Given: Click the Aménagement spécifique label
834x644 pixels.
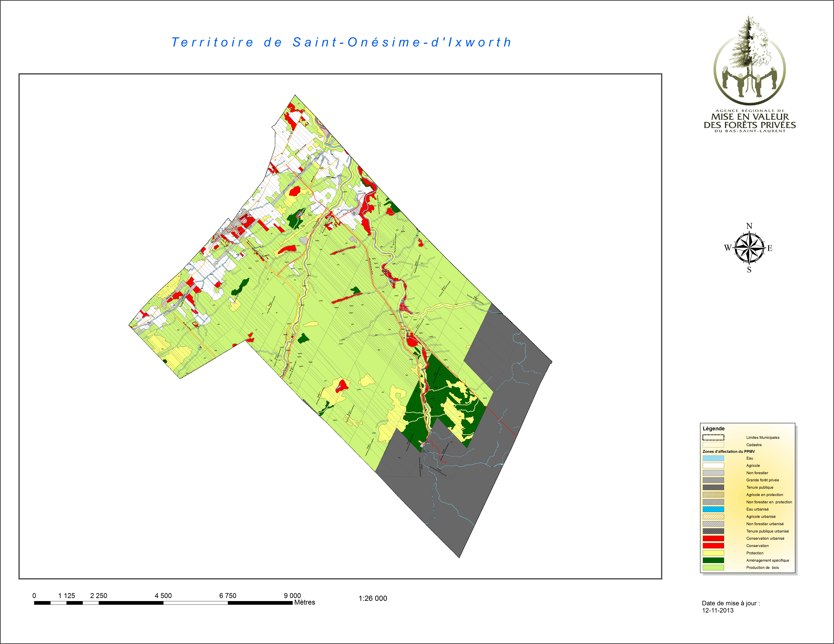Looking at the screenshot, I should tap(768, 560).
